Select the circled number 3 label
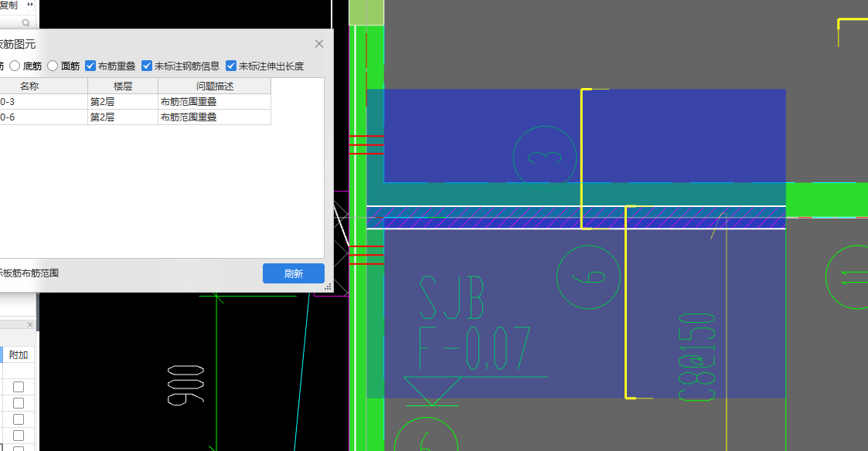This screenshot has width=868, height=451. (x=545, y=158)
